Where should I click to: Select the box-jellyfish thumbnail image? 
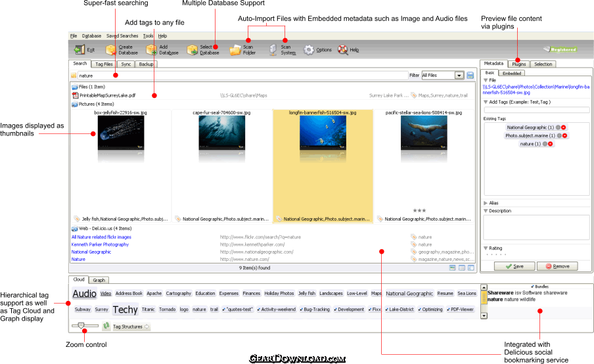(121, 133)
